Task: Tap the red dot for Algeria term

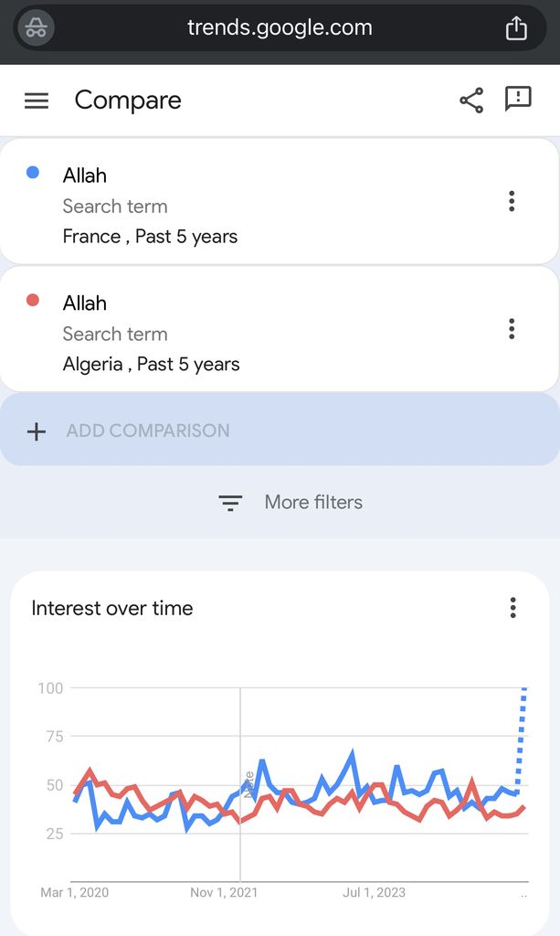Action: tap(33, 300)
